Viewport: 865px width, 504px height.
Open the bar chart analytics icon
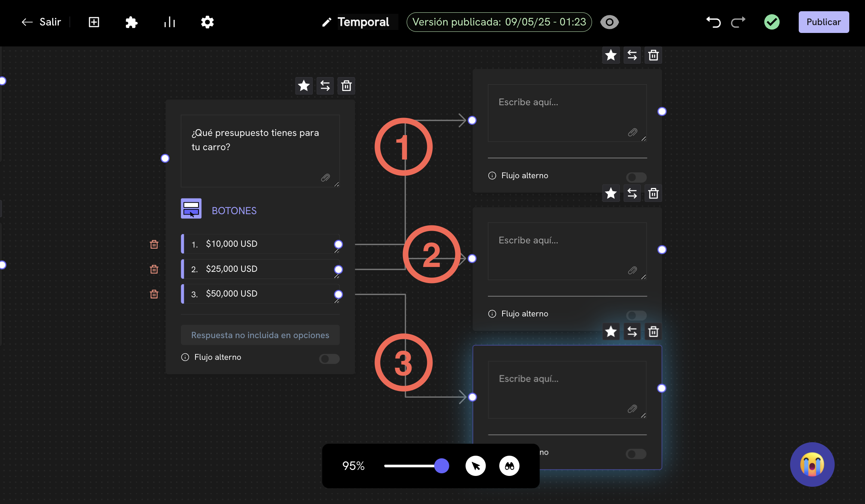tap(170, 22)
